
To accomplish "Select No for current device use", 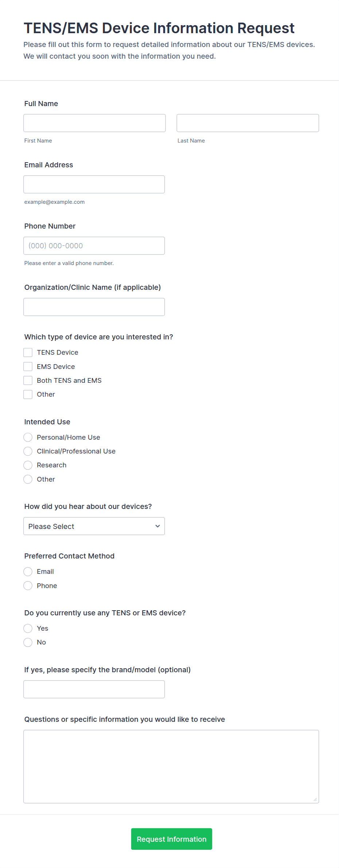I will 28,642.
